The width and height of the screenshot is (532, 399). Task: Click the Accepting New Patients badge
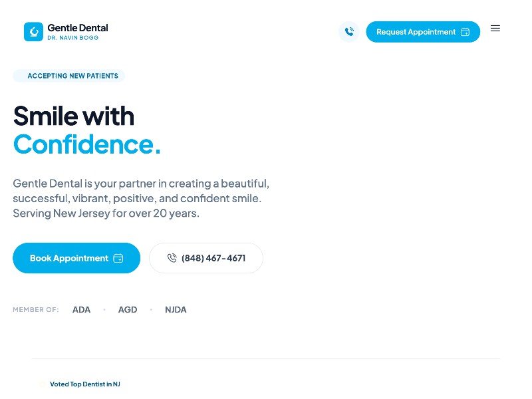[68, 76]
